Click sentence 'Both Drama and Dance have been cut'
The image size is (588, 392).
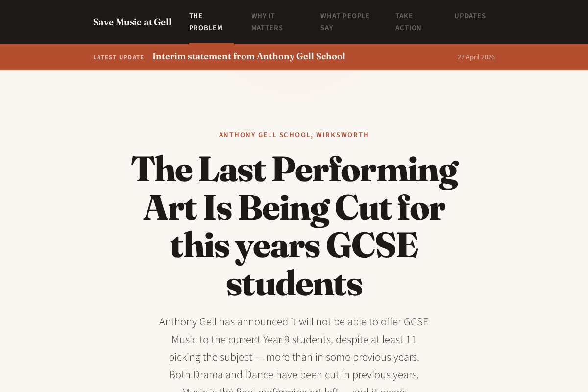tap(294, 375)
